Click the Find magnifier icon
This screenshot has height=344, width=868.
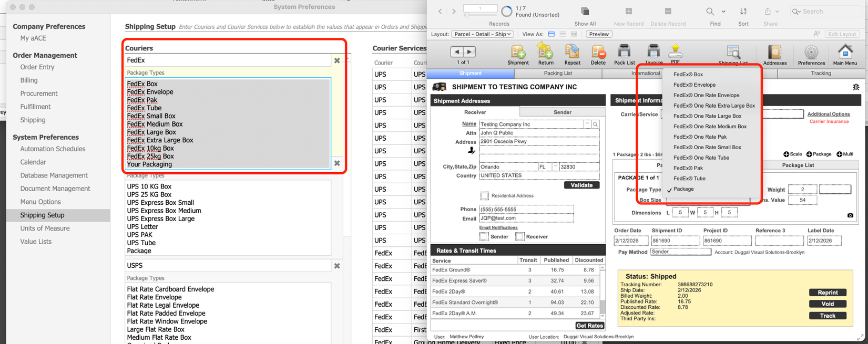710,11
